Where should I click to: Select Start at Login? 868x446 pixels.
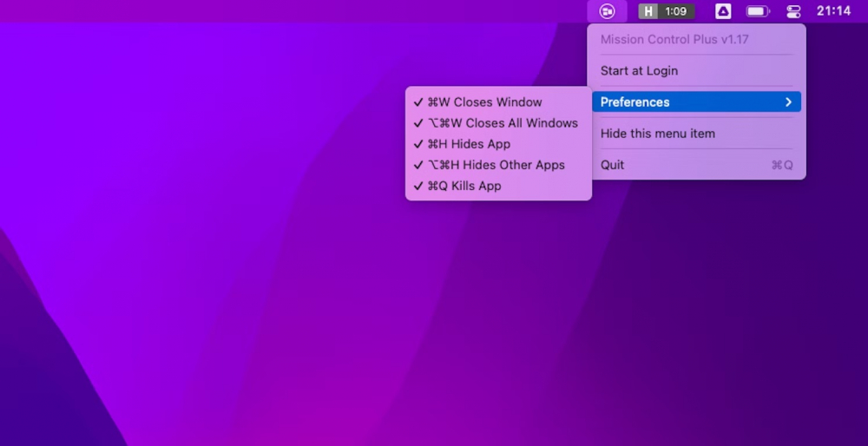click(639, 71)
